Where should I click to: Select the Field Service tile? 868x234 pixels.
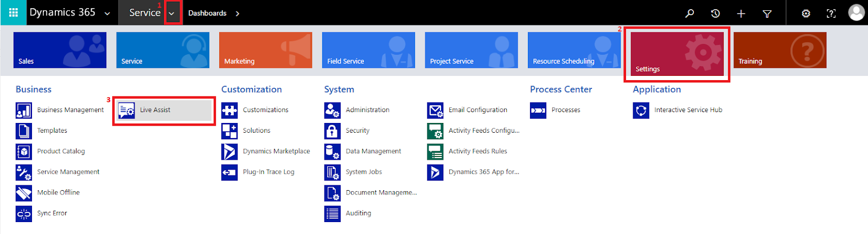368,50
